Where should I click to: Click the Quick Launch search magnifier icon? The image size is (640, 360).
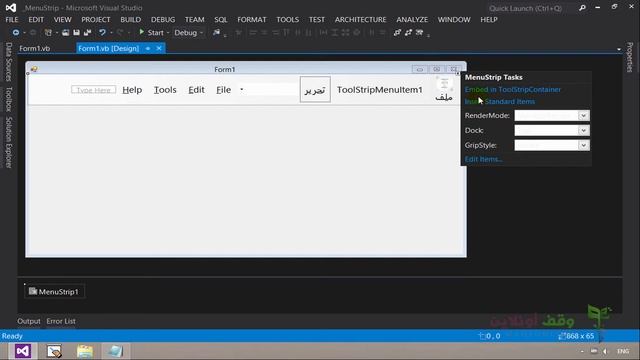(x=582, y=8)
